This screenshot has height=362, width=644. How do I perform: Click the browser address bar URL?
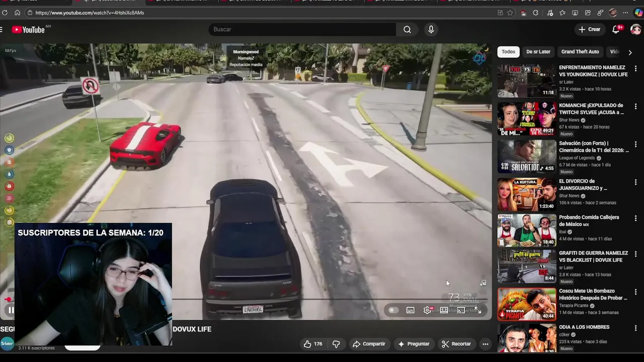coord(90,13)
